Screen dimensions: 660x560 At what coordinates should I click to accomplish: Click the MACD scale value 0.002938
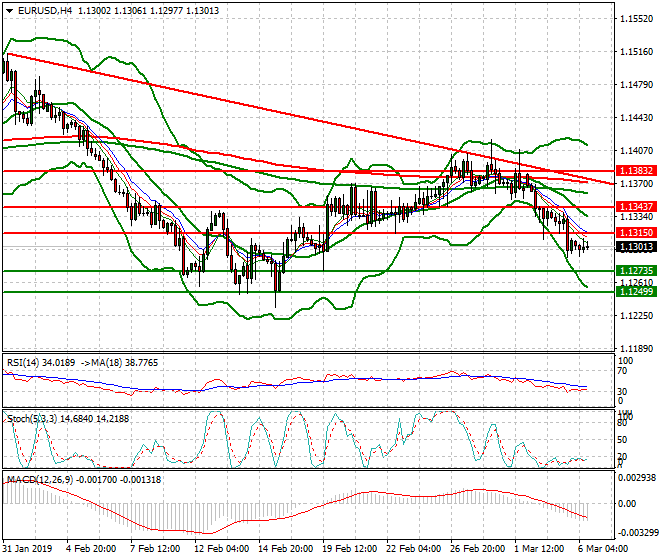637,478
